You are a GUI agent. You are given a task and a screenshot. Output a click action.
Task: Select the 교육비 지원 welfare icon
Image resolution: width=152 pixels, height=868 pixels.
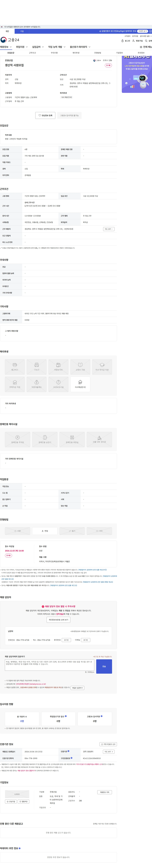coord(80,367)
